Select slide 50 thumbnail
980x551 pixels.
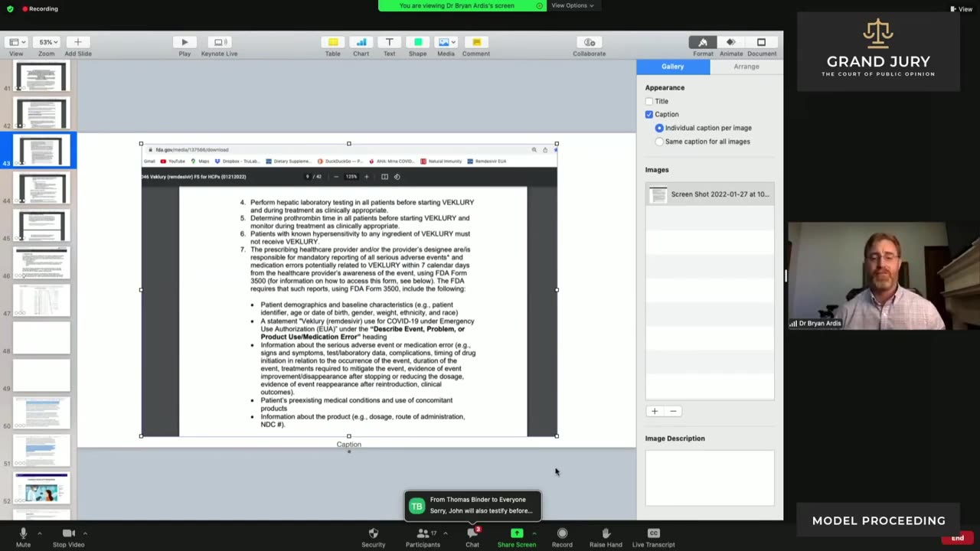point(42,414)
